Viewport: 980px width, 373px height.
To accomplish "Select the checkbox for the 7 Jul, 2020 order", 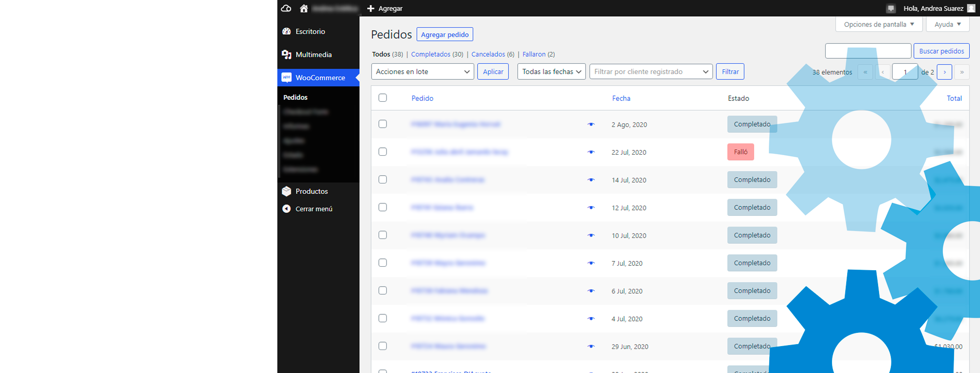I will click(383, 263).
